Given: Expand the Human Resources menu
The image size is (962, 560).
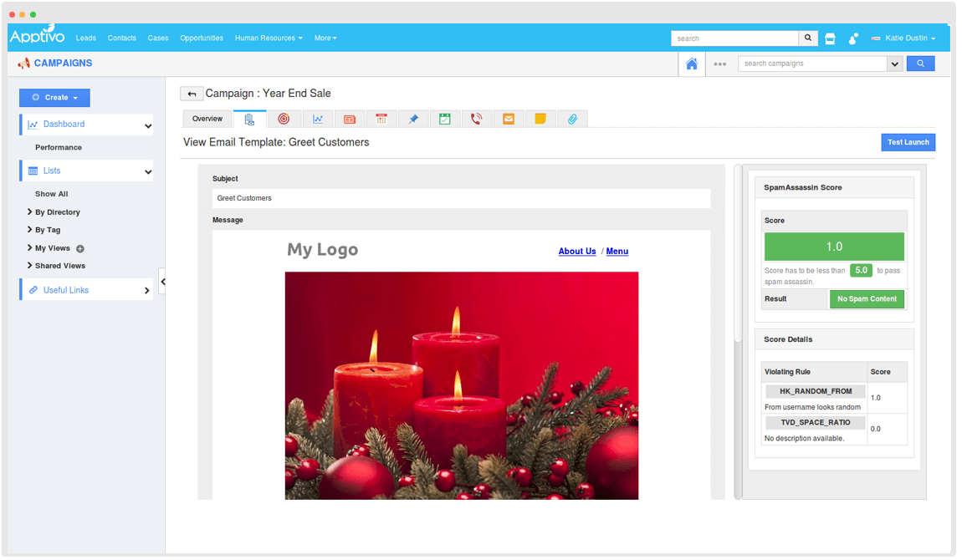Looking at the screenshot, I should (x=269, y=38).
